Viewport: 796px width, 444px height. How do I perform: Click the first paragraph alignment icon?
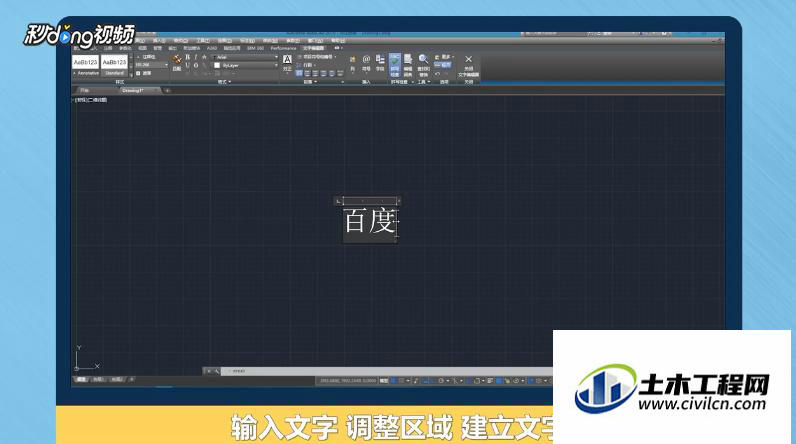tap(298, 73)
